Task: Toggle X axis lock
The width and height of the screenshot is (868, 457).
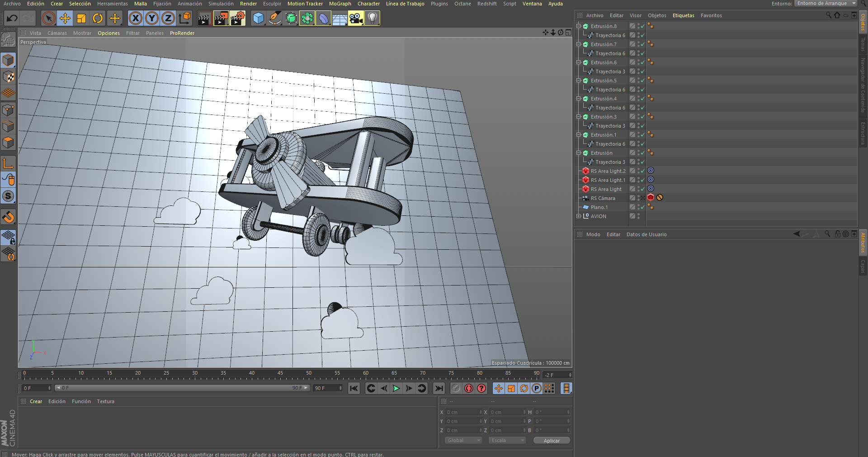Action: coord(135,19)
